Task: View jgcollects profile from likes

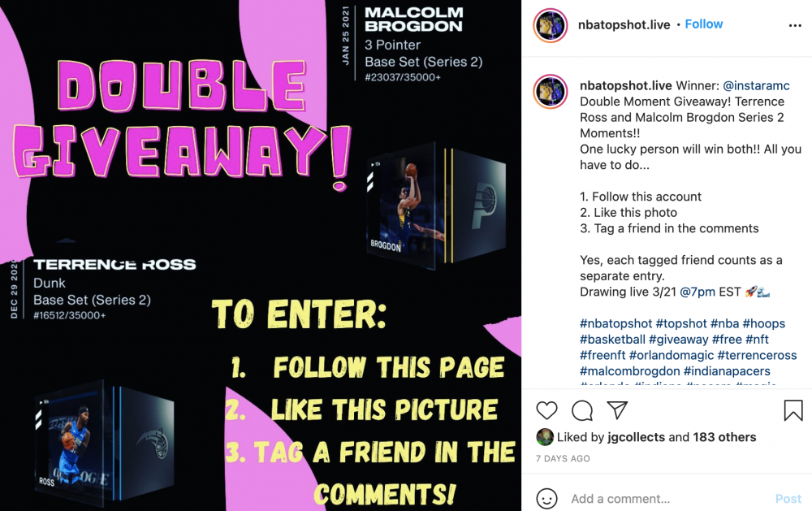Action: (636, 437)
